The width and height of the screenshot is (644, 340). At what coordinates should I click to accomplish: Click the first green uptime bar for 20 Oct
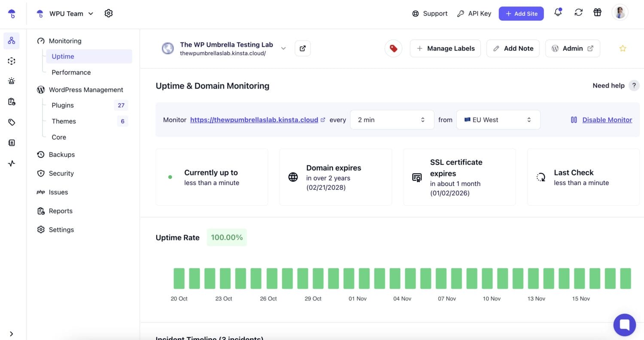[179, 278]
